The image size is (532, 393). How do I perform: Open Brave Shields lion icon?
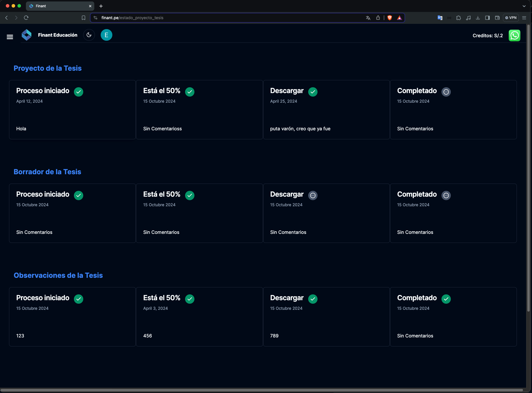390,18
